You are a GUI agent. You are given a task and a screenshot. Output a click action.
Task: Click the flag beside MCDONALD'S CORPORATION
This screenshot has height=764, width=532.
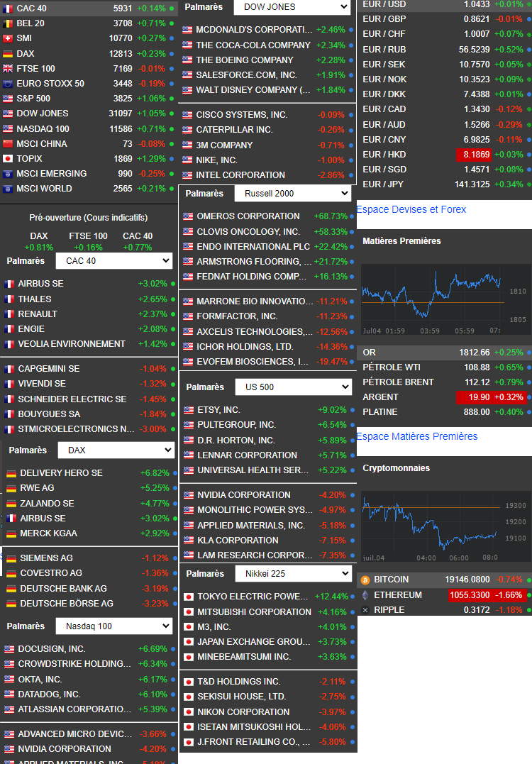187,30
